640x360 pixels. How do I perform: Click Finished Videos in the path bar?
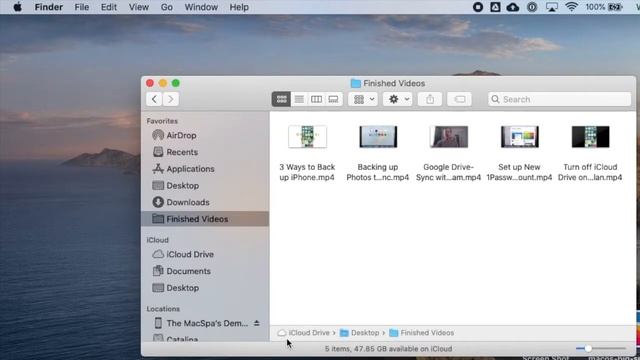pyautogui.click(x=422, y=333)
